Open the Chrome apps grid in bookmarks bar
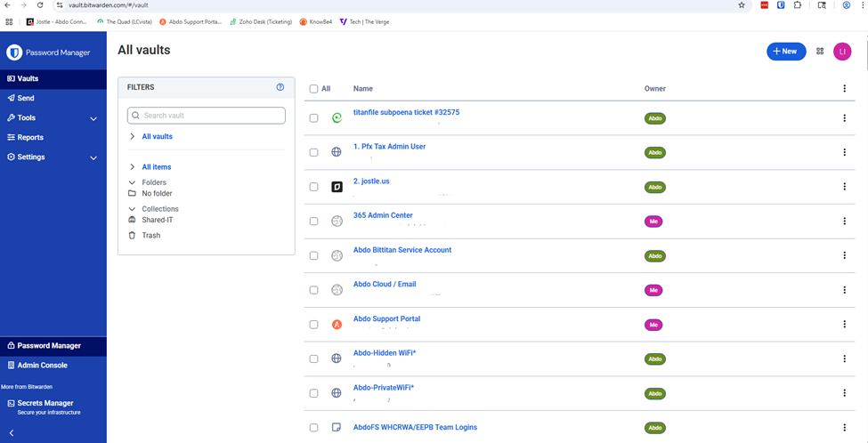 click(x=8, y=22)
